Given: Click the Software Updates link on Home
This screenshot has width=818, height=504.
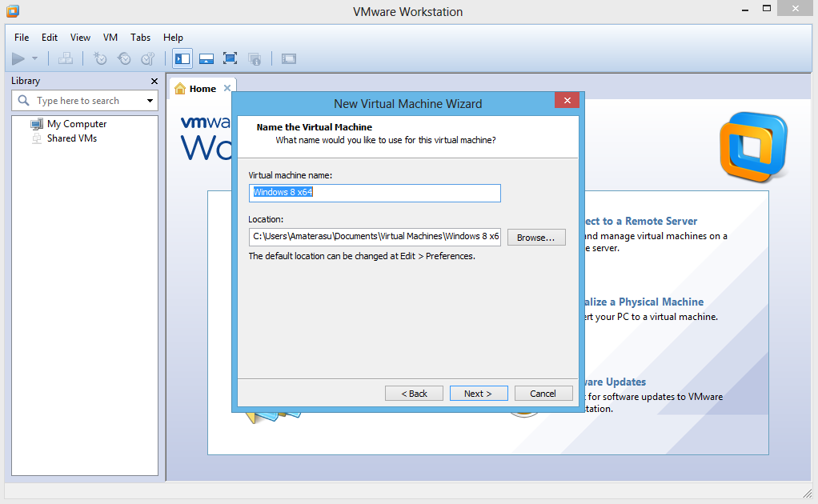Looking at the screenshot, I should click(616, 382).
